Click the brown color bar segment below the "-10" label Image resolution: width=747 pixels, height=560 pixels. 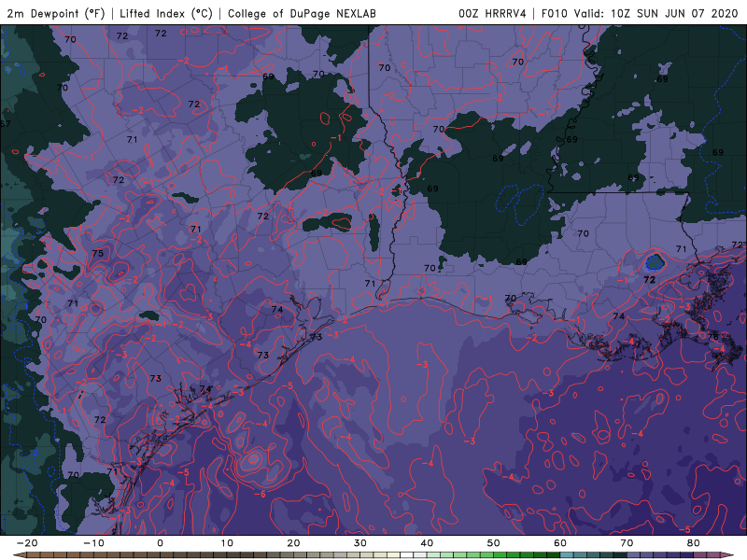pos(100,555)
